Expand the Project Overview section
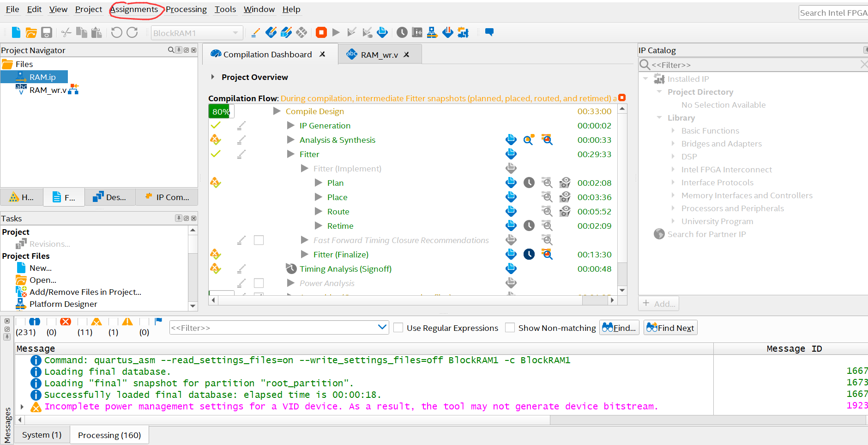This screenshot has height=445, width=868. pyautogui.click(x=212, y=77)
